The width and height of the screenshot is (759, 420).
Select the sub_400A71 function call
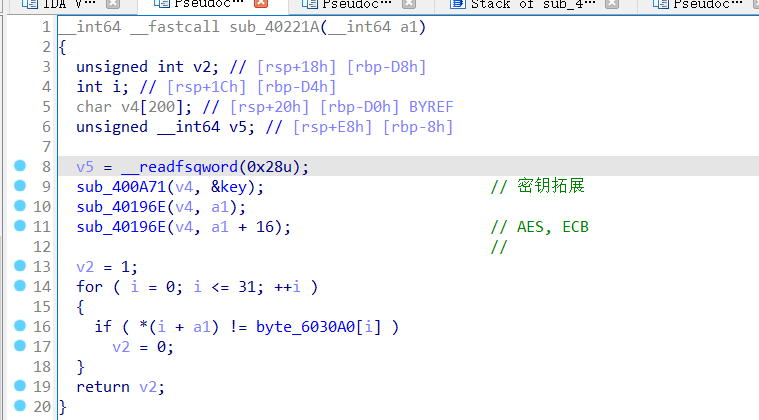point(121,187)
